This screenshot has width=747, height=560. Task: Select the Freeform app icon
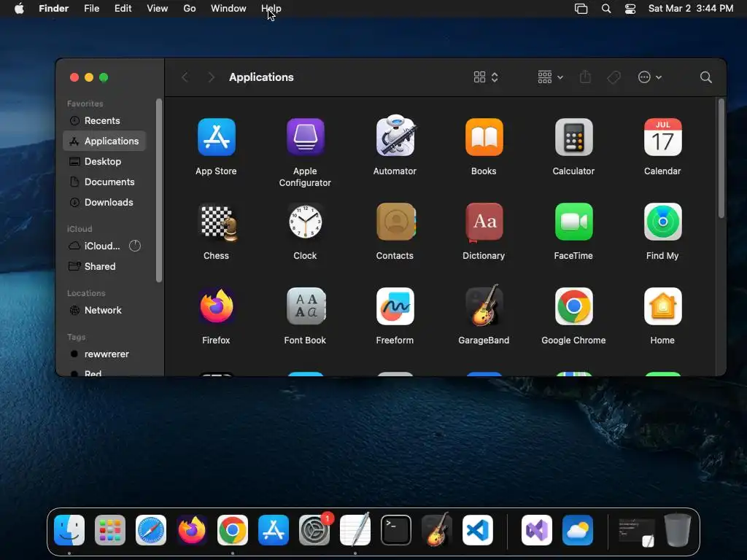pos(395,306)
